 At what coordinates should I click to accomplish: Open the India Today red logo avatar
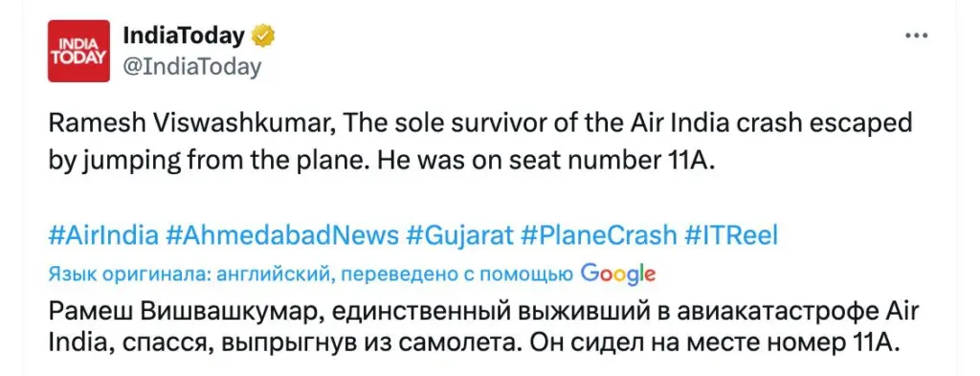coord(78,52)
